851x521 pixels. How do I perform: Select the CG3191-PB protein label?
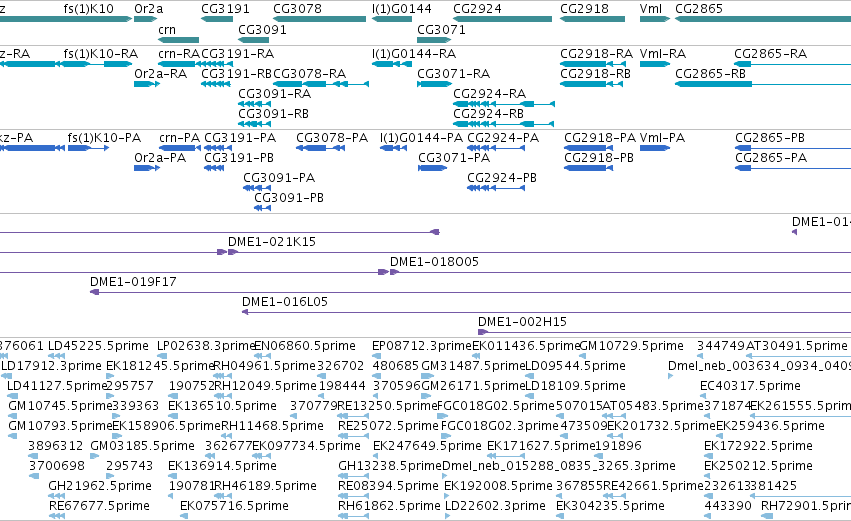[x=239, y=158]
